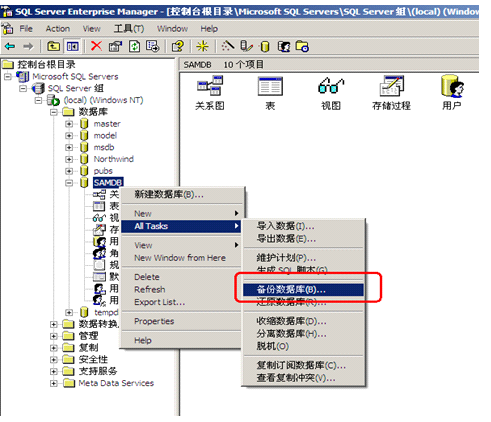Choose 收缩数据库(D)... in submenu

[x=303, y=321]
